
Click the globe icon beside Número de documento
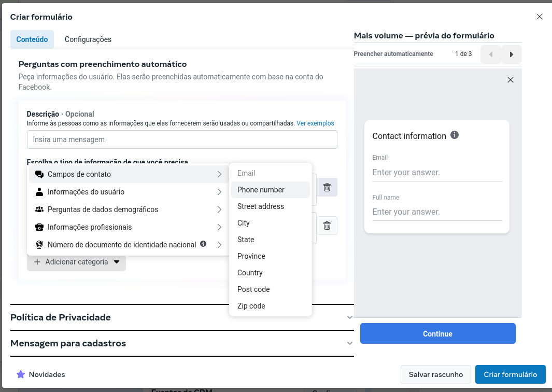pyautogui.click(x=39, y=245)
